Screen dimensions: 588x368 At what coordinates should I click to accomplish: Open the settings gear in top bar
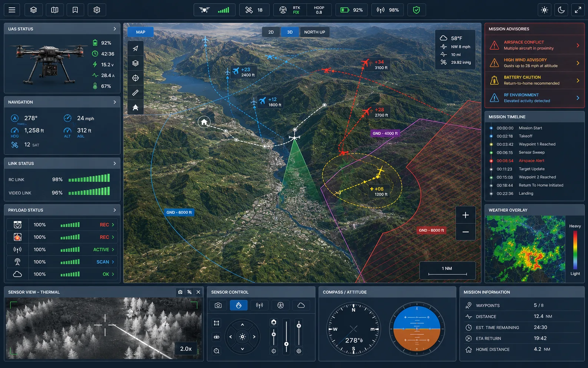(97, 10)
